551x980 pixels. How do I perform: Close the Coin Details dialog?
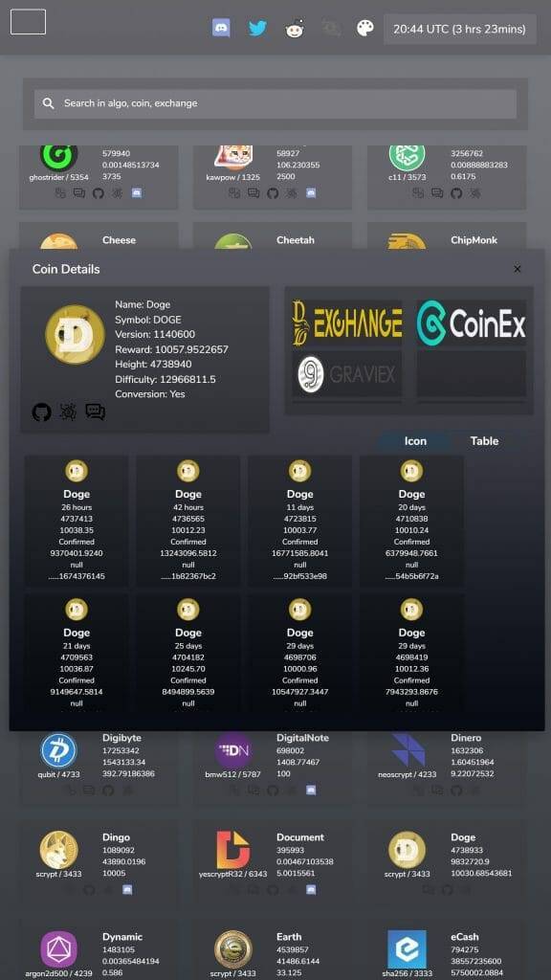(518, 269)
